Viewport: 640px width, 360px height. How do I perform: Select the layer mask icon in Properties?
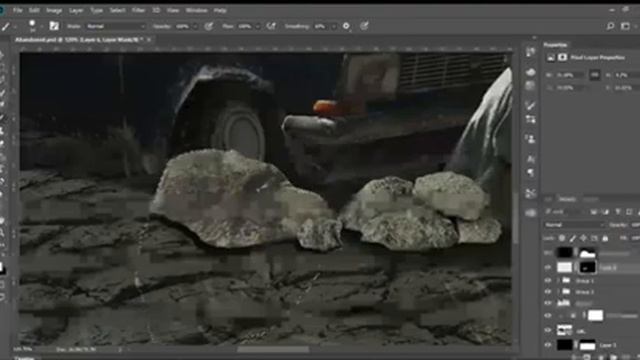[x=562, y=58]
